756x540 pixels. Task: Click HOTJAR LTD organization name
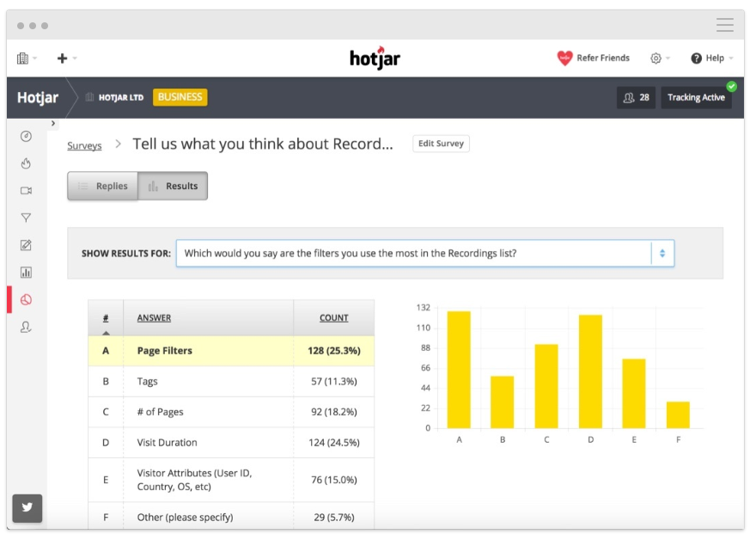point(121,97)
